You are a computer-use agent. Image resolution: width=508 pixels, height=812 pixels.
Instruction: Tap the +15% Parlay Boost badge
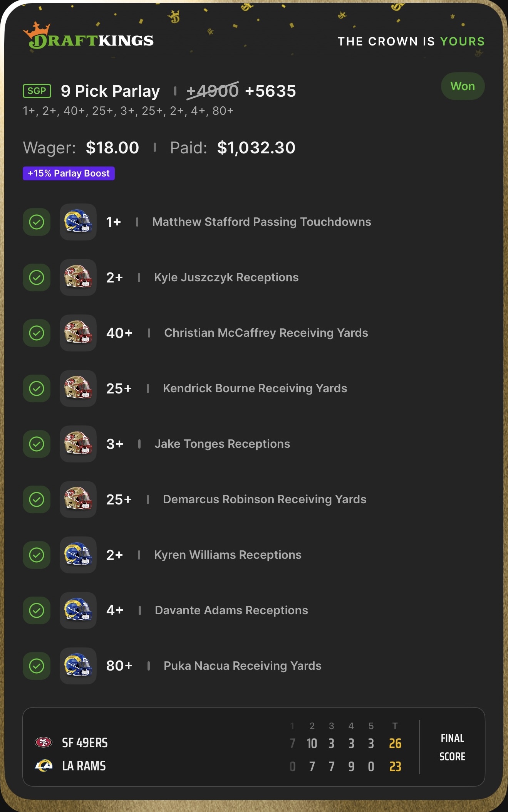pos(69,173)
